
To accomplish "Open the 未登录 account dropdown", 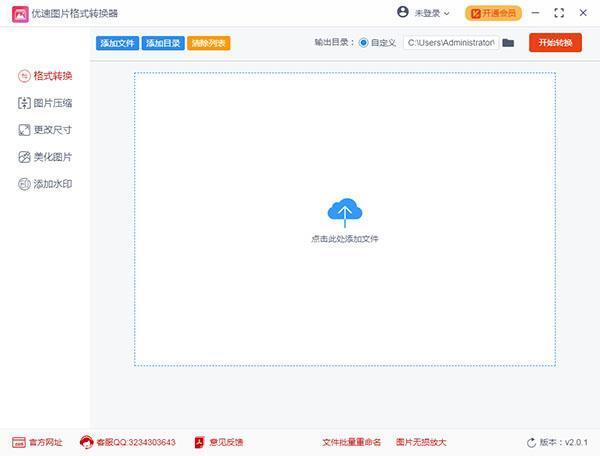I will (432, 13).
